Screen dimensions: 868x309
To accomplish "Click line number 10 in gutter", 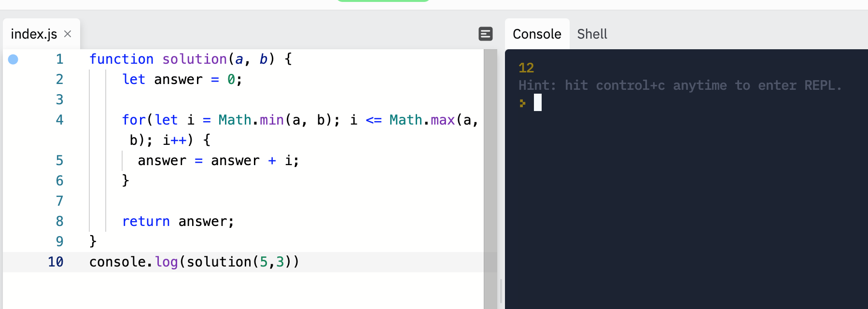I will (56, 262).
